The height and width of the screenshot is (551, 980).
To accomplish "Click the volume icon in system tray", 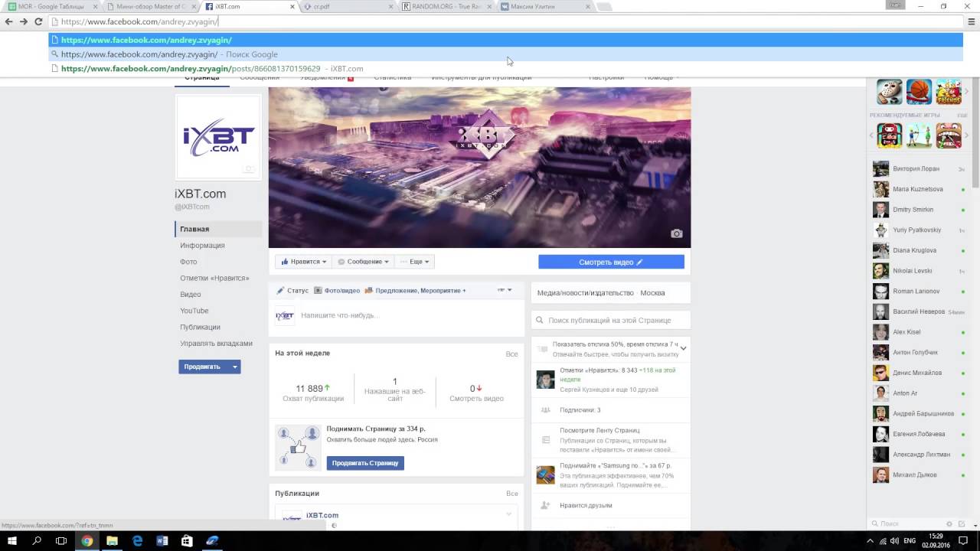I will click(895, 541).
